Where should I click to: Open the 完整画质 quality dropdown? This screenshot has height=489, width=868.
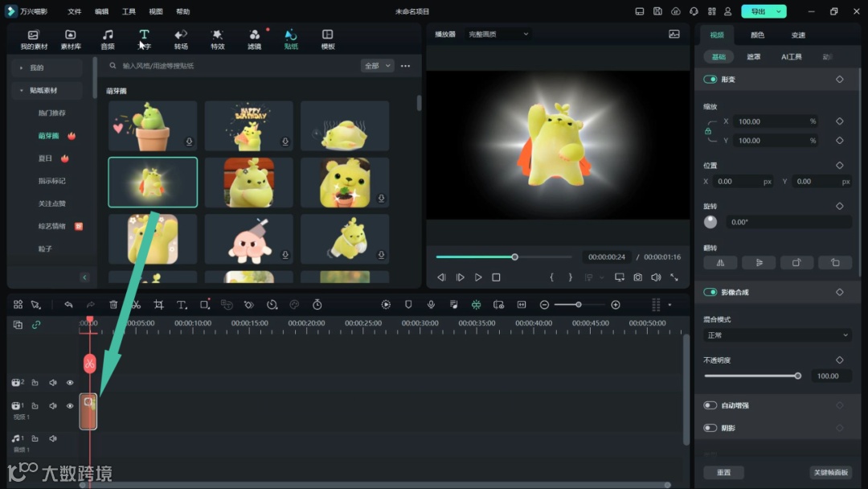(x=498, y=34)
